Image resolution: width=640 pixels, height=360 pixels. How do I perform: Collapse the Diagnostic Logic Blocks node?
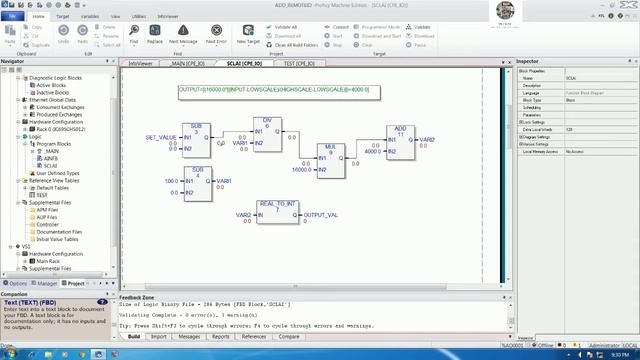(18, 78)
